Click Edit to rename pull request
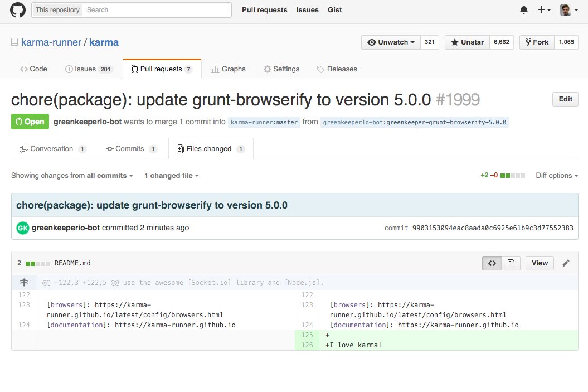 click(565, 99)
